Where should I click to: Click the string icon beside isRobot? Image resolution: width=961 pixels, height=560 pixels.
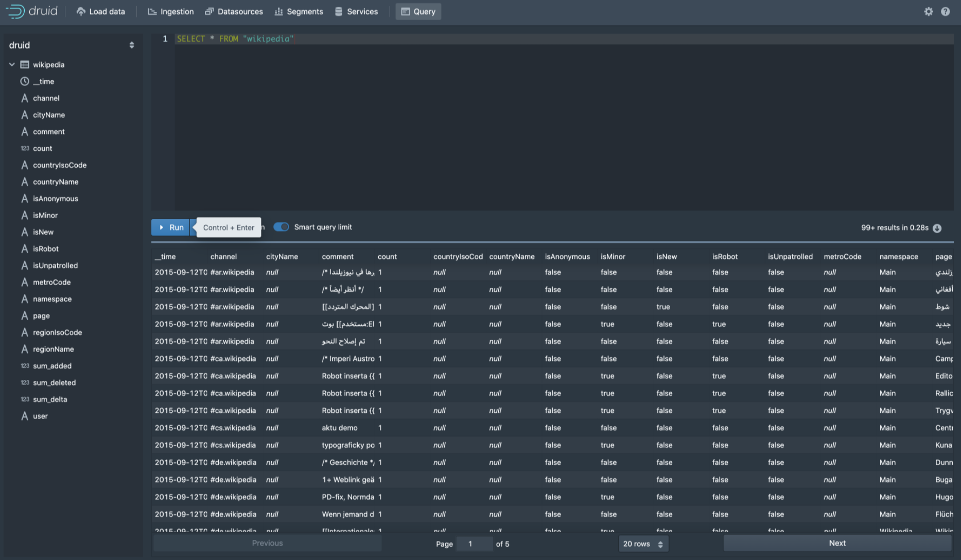pos(25,249)
